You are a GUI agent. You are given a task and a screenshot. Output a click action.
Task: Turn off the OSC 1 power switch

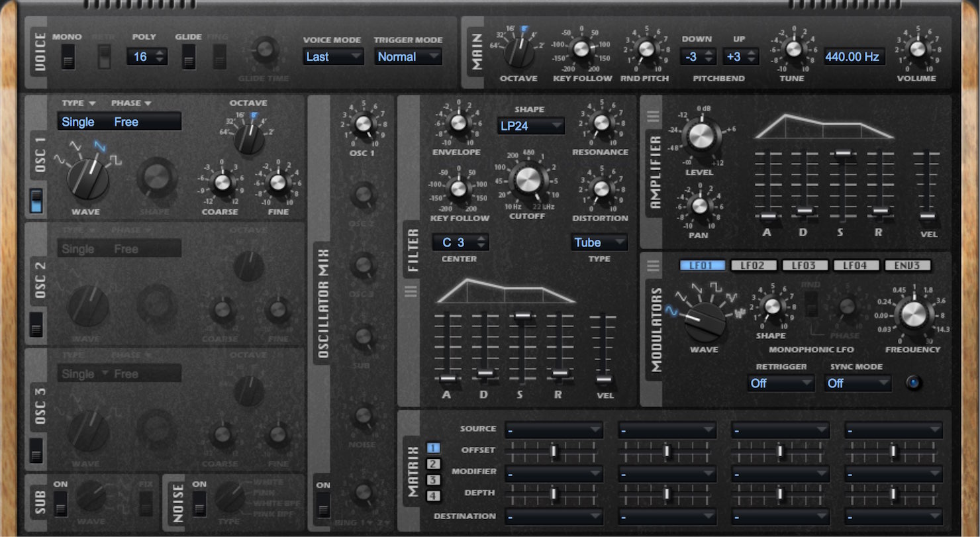coord(37,201)
